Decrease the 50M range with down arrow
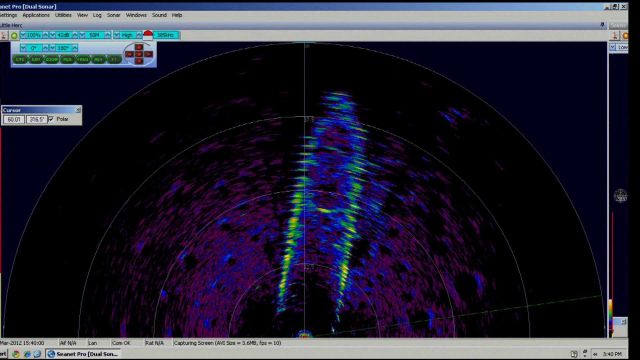The height and width of the screenshot is (360, 640). pyautogui.click(x=83, y=35)
